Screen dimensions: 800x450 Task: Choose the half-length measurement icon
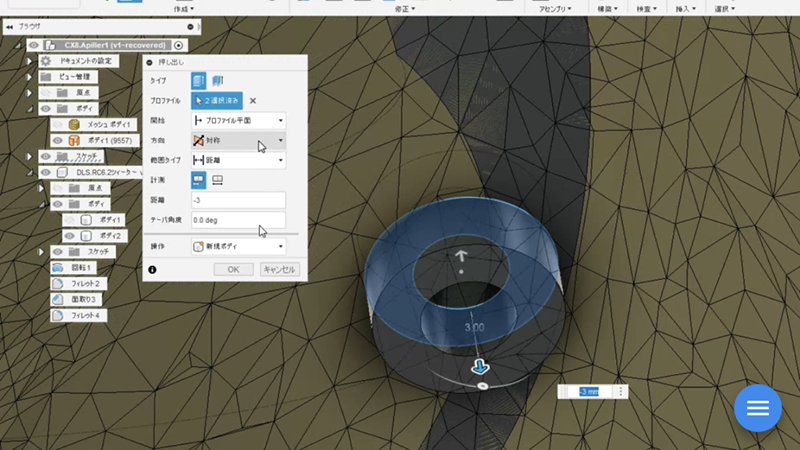(198, 180)
